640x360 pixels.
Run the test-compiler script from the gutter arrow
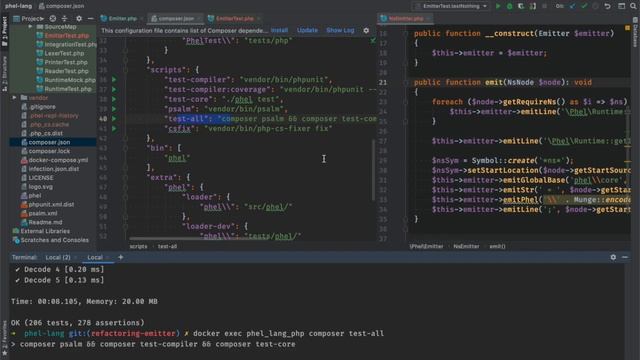[x=114, y=80]
